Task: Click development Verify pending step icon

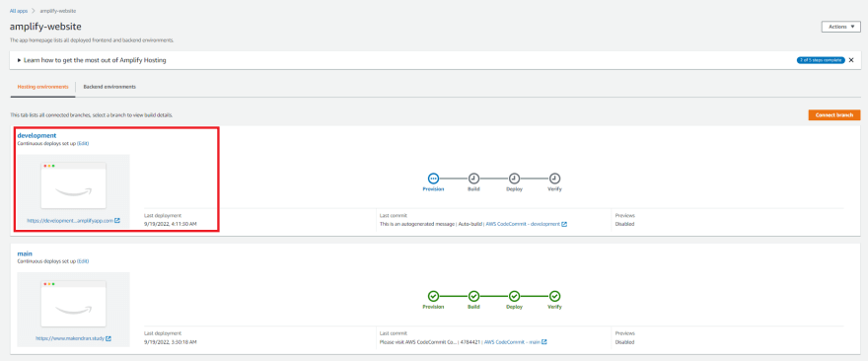Action: [554, 179]
